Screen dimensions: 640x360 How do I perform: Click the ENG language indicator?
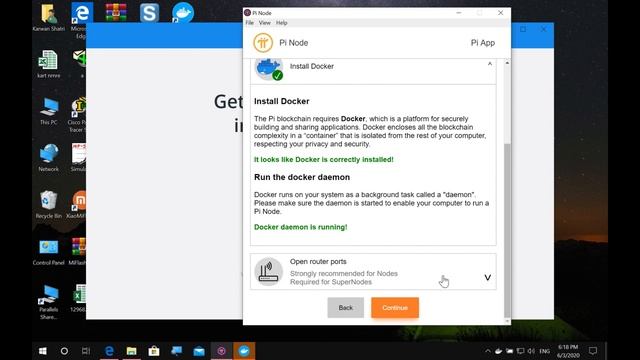click(x=544, y=351)
